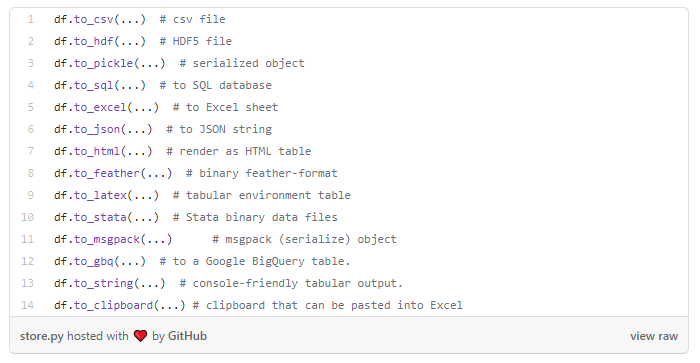The height and width of the screenshot is (363, 700).
Task: Click the console-friendly tabular output comment
Action: point(291,283)
